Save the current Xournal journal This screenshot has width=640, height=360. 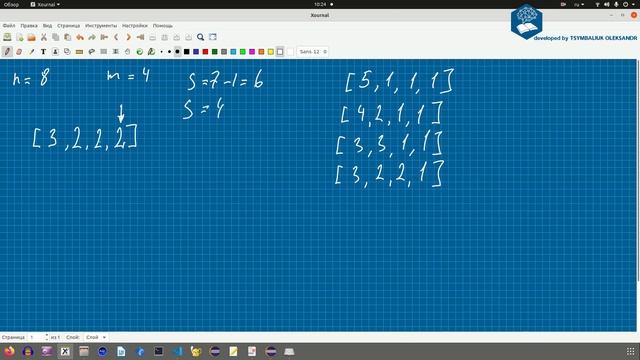(x=7, y=37)
